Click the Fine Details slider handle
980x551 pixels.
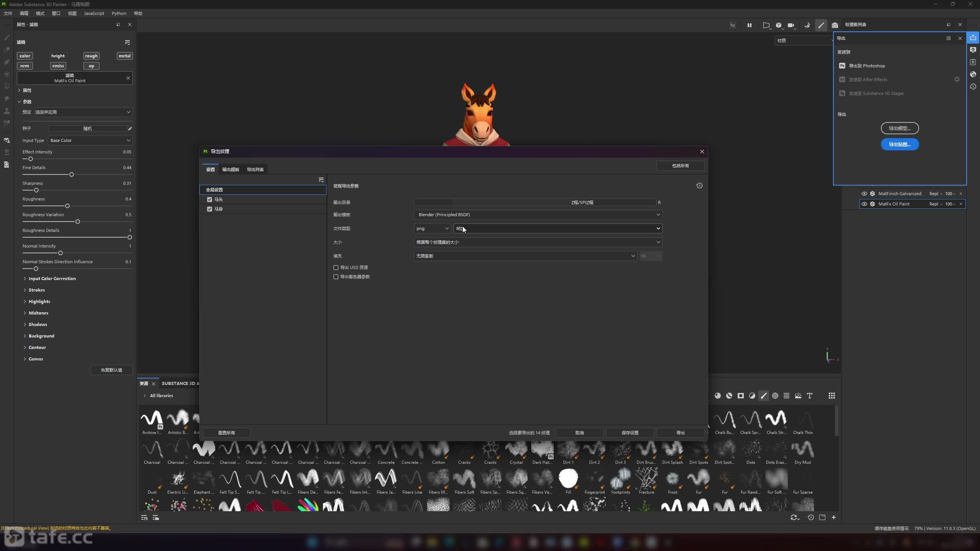[71, 174]
